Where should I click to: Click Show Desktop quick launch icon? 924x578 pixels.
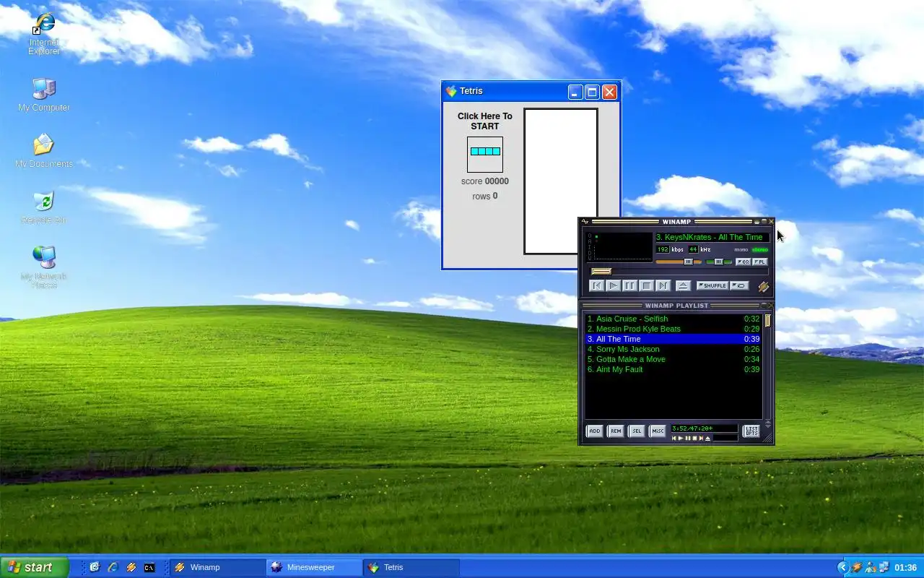(94, 567)
